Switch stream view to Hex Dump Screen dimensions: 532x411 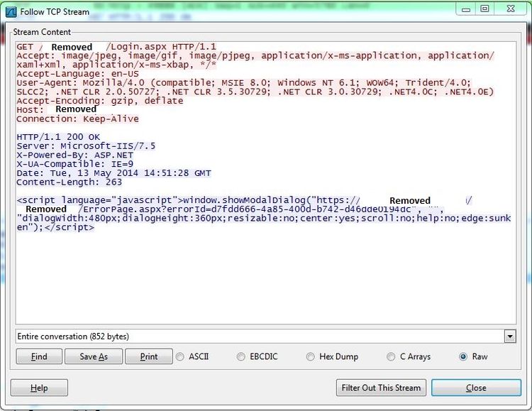[332, 356]
